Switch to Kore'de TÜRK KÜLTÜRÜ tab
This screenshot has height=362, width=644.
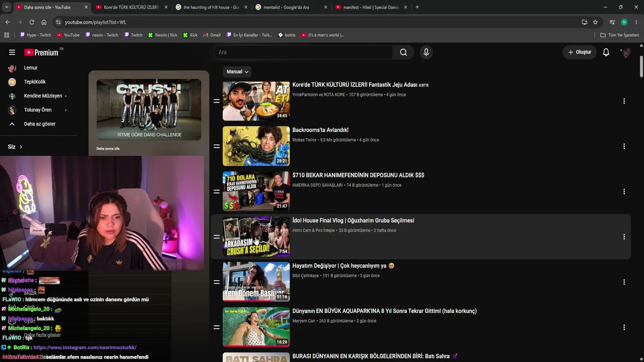(131, 7)
